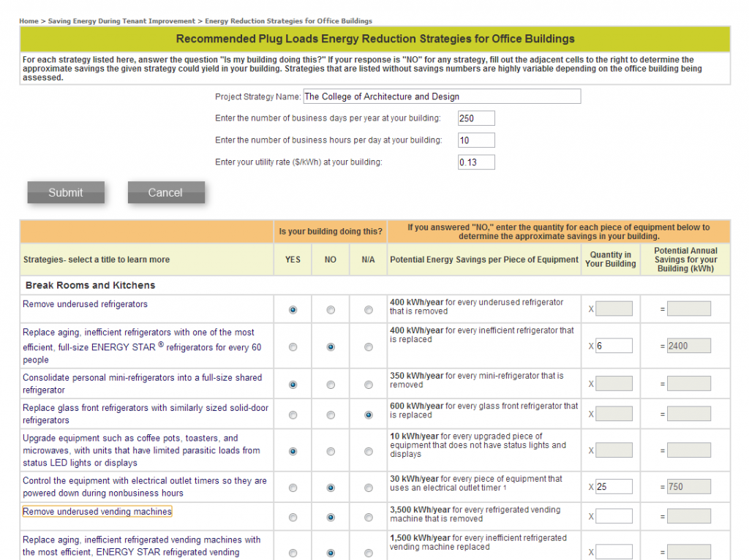
Task: Select NO for Remove underused refrigerators
Action: [x=331, y=310]
